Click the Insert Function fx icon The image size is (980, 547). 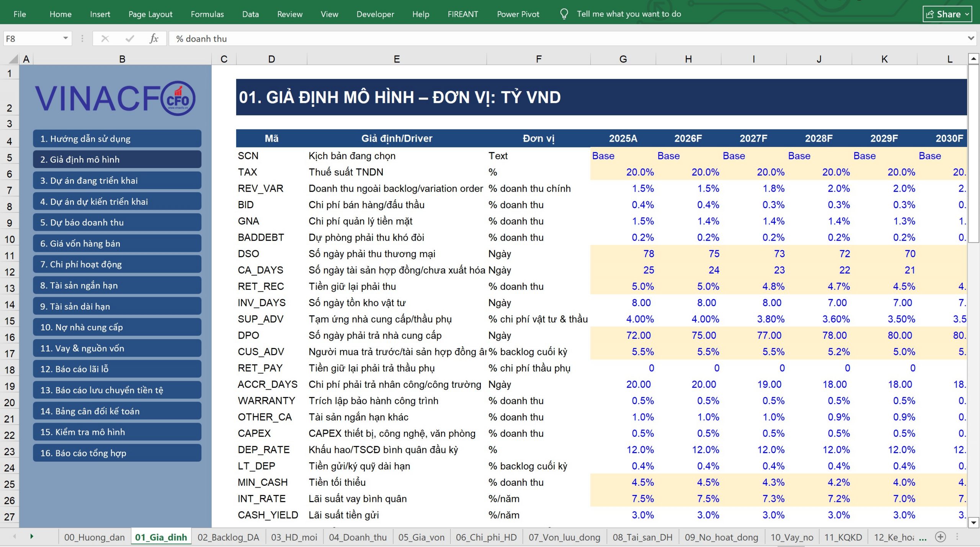point(154,39)
